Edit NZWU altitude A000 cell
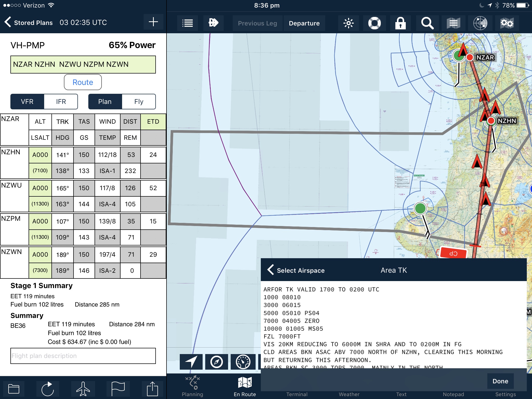The image size is (532, 399). click(40, 188)
